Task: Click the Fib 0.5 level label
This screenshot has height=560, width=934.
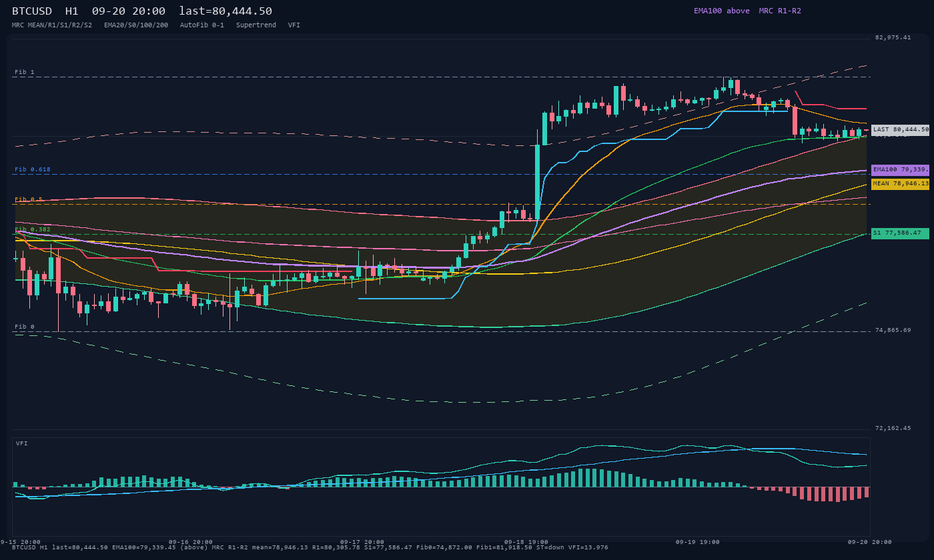Action: 29,199
